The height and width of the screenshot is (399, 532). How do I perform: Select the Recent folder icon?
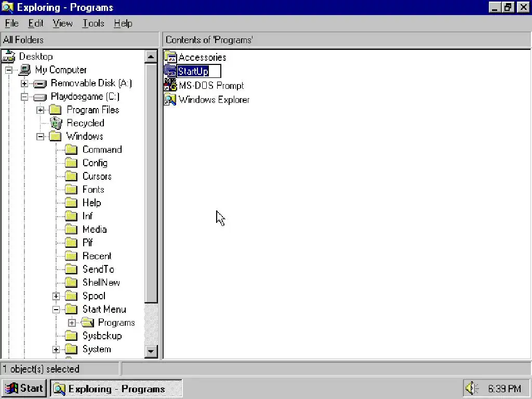pyautogui.click(x=71, y=256)
